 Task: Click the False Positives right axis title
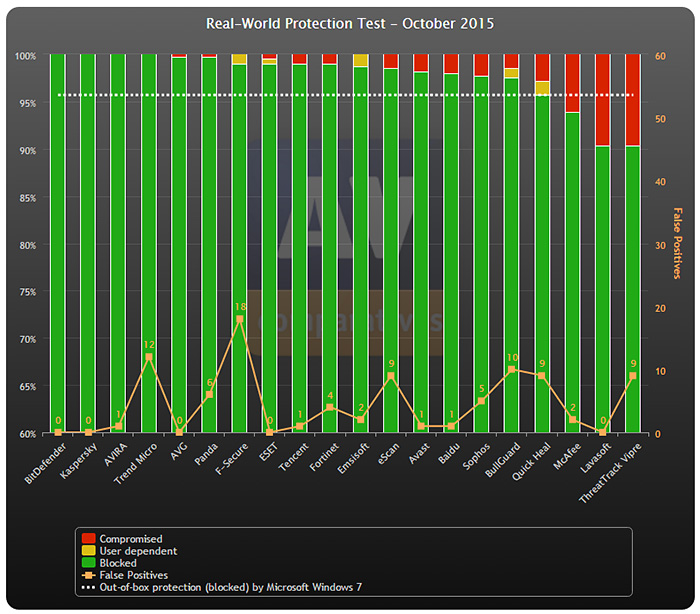681,244
